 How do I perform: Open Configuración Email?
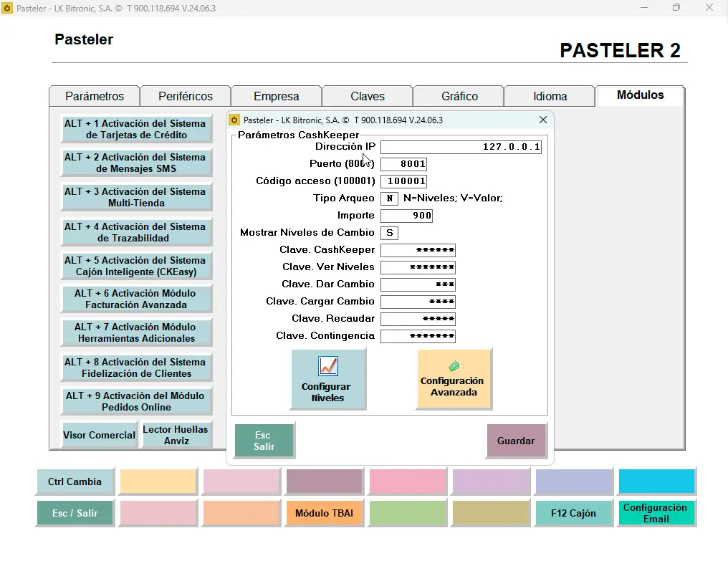tap(656, 513)
